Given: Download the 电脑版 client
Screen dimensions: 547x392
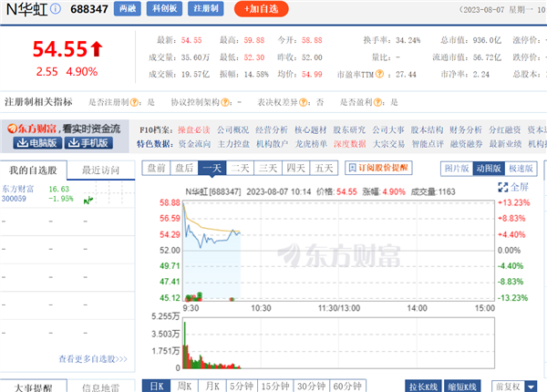Looking at the screenshot, I should point(37,143).
